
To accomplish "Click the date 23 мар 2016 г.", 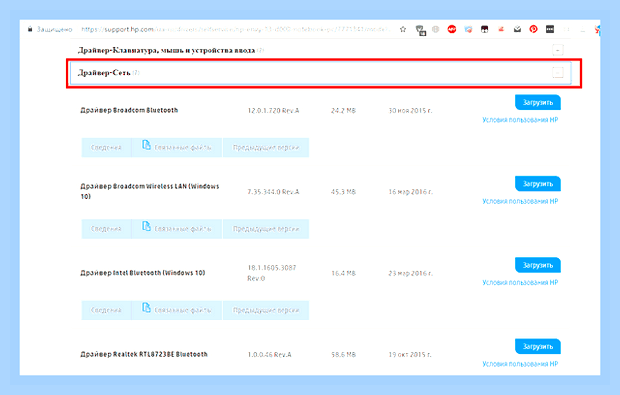I will [x=410, y=273].
